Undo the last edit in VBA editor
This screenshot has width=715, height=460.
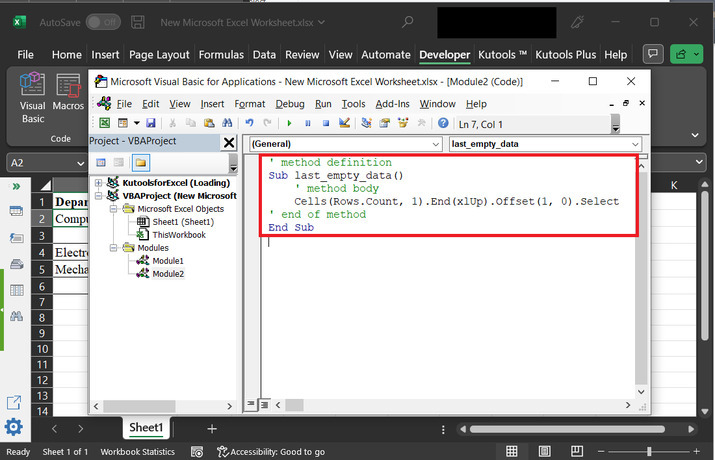[249, 123]
